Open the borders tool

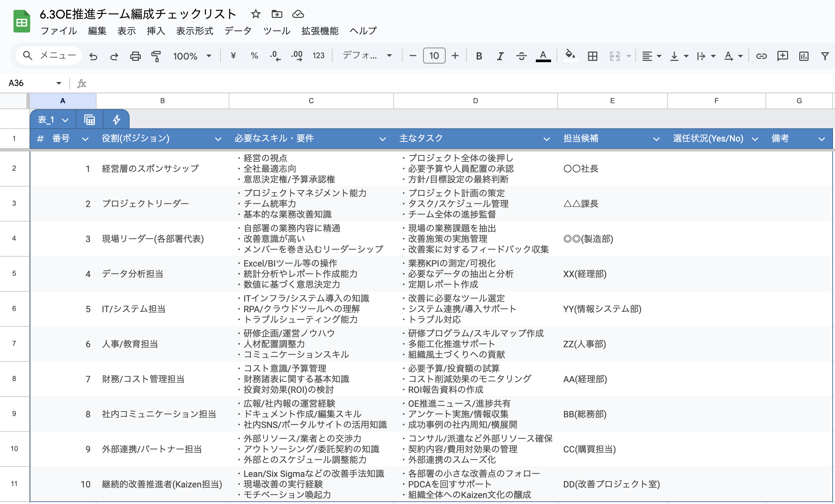[x=592, y=56]
